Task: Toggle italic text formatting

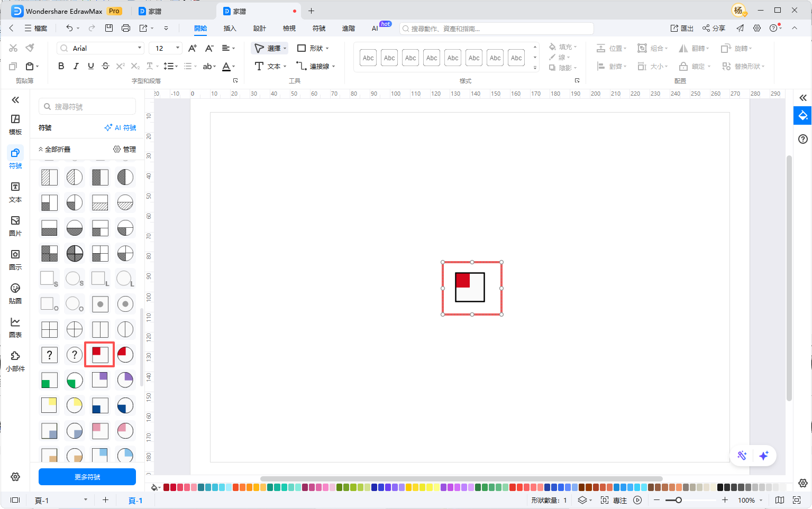Action: click(76, 66)
